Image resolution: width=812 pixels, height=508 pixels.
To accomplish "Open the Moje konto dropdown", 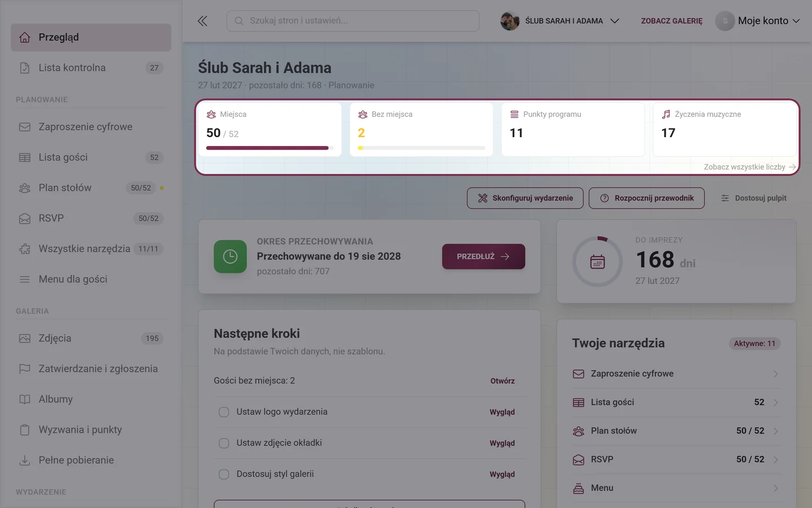I will click(758, 21).
